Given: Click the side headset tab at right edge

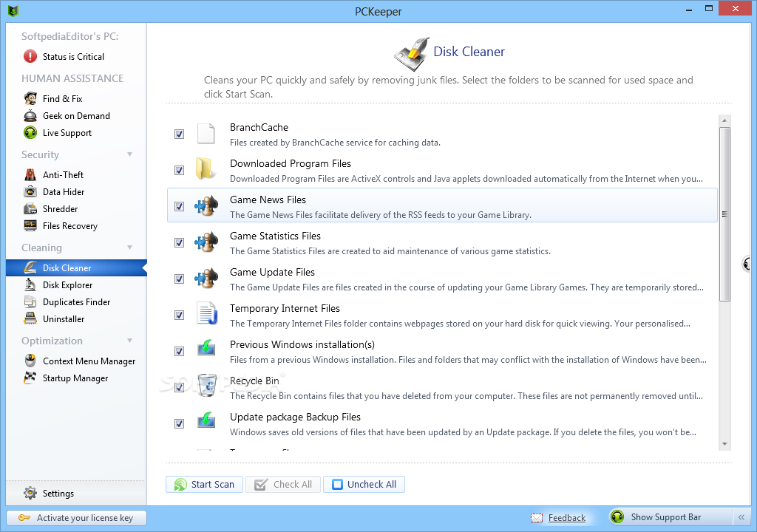Looking at the screenshot, I should [x=747, y=264].
